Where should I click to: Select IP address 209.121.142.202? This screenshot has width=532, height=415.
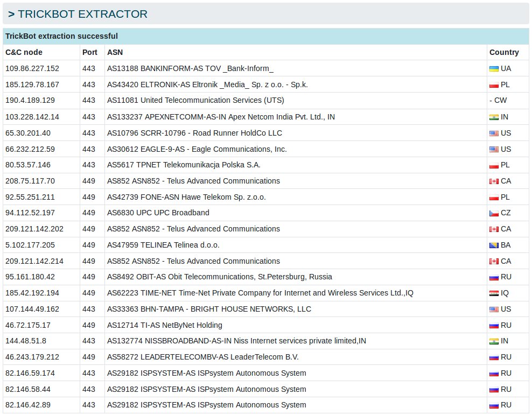coord(34,229)
